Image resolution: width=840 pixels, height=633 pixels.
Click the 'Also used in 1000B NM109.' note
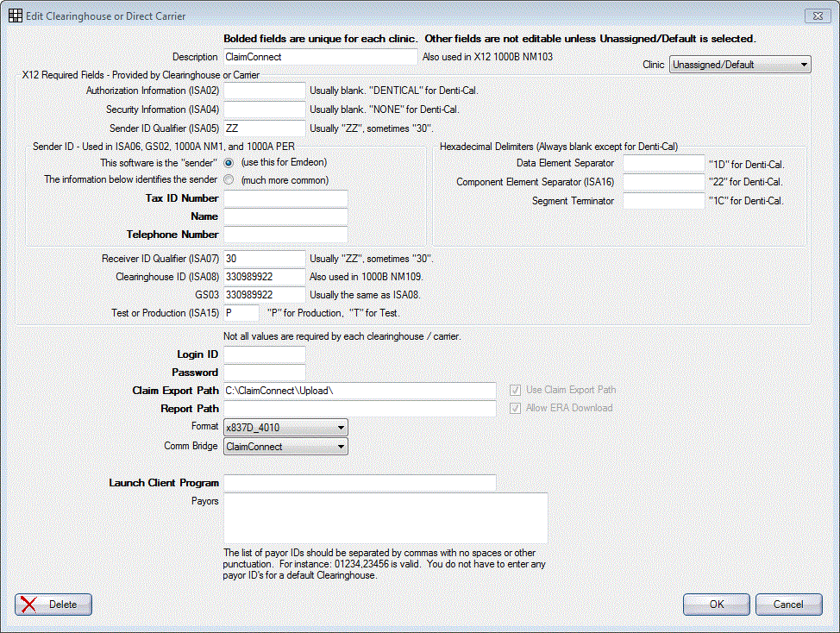[x=367, y=277]
